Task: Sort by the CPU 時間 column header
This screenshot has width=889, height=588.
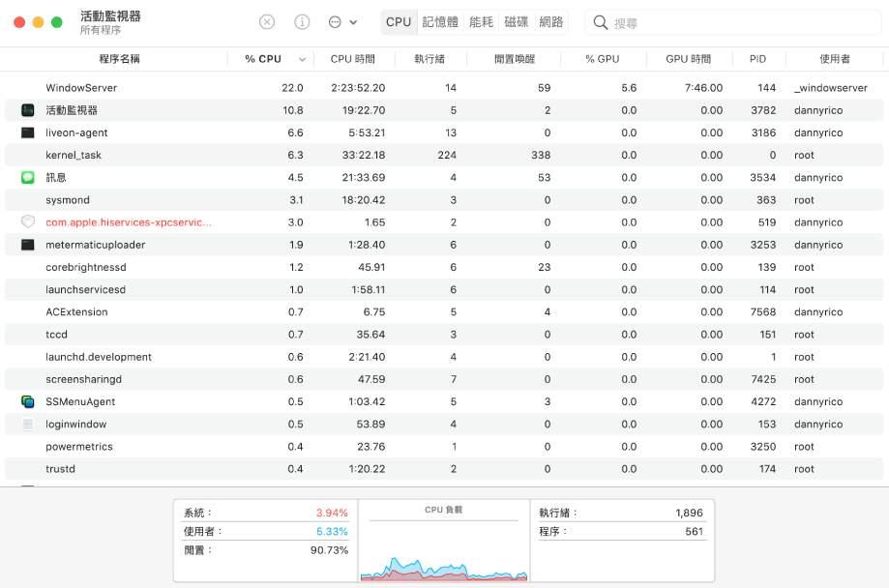Action: point(353,59)
